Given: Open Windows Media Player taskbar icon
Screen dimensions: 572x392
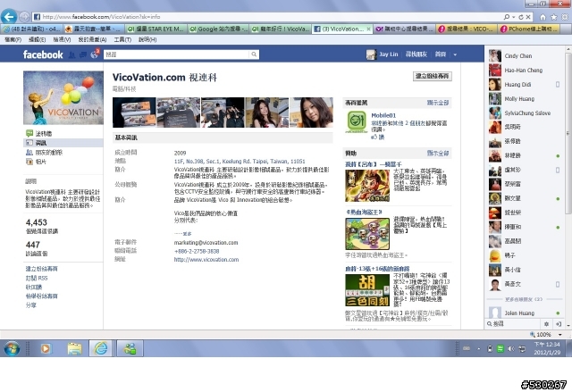Looking at the screenshot, I should [46, 348].
